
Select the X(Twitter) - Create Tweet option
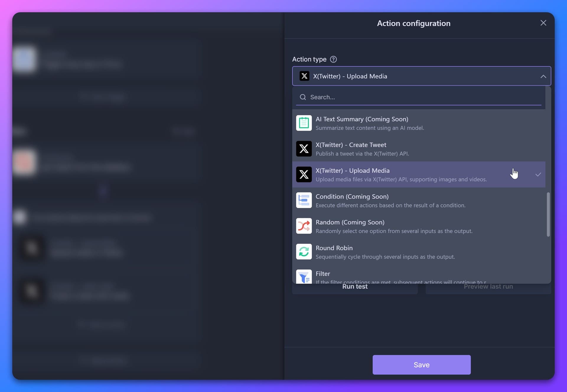[x=384, y=149]
